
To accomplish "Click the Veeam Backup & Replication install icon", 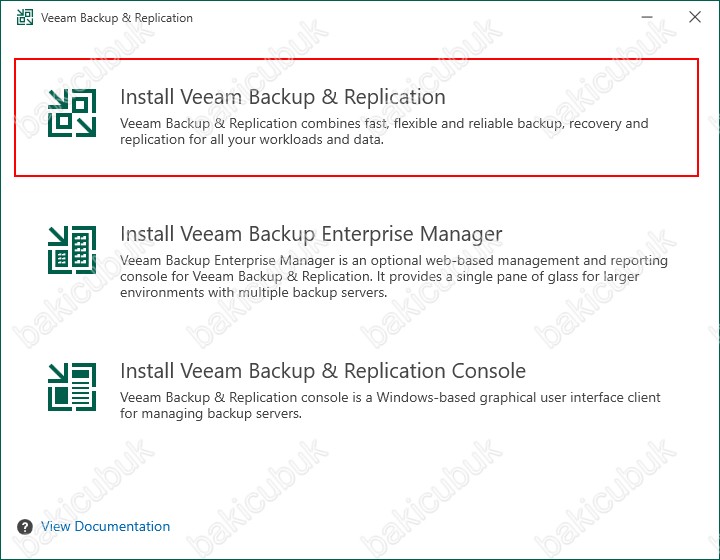I will 72,113.
